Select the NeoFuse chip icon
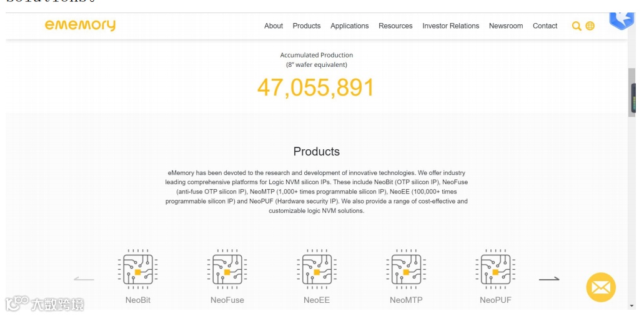Viewport: 644px width, 316px height. (227, 269)
